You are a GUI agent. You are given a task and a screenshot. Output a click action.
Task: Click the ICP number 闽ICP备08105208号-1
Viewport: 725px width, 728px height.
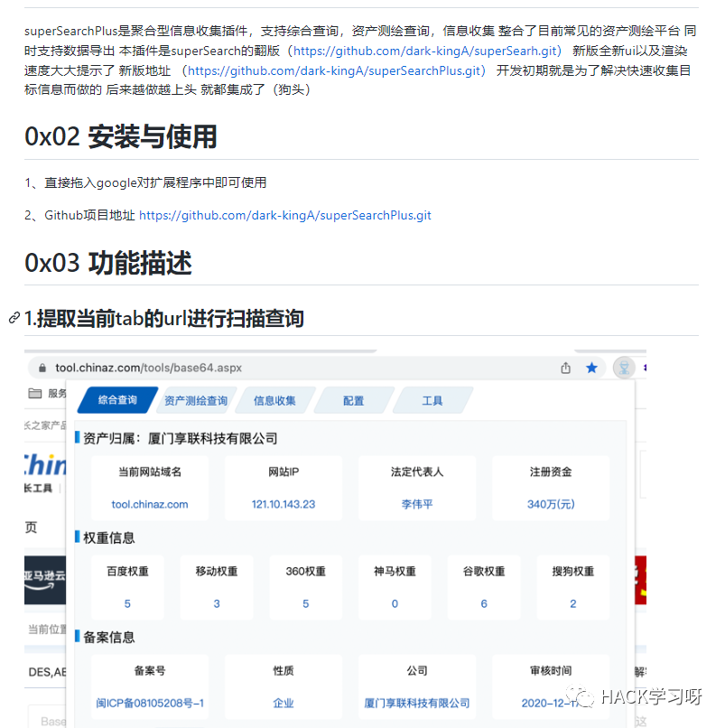150,703
